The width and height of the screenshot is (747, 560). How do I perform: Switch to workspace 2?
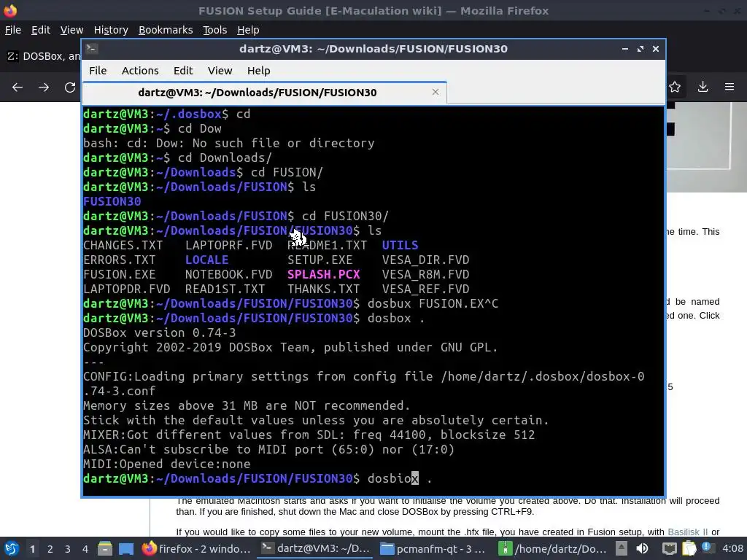[50, 549]
